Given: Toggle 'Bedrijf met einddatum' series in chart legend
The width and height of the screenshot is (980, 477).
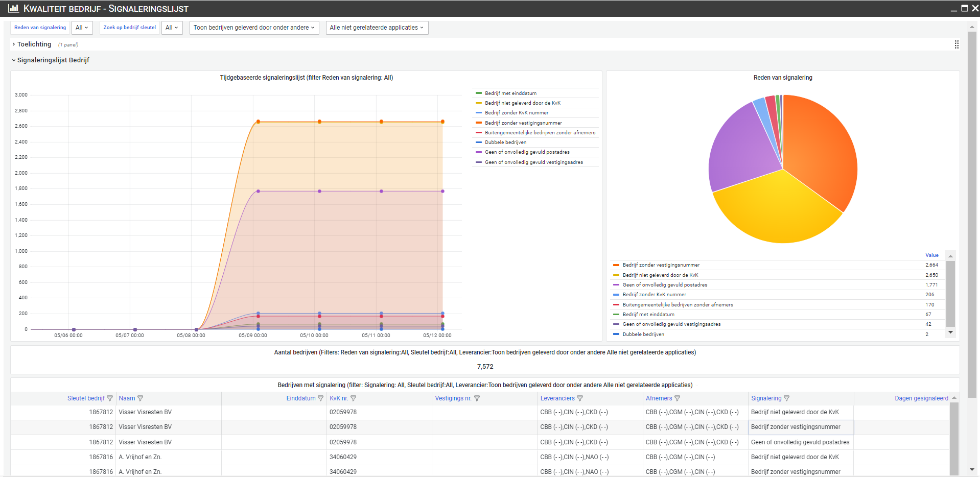Looking at the screenshot, I should [510, 93].
